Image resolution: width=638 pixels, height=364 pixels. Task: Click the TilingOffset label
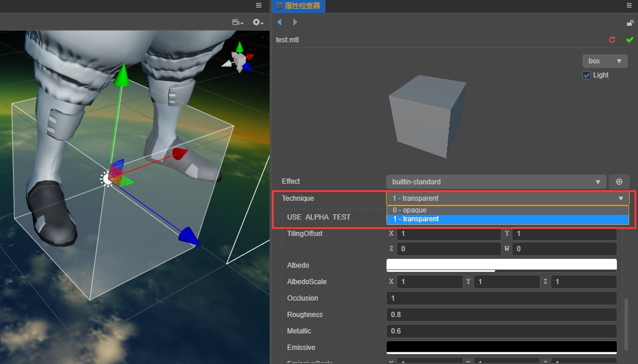tap(305, 234)
